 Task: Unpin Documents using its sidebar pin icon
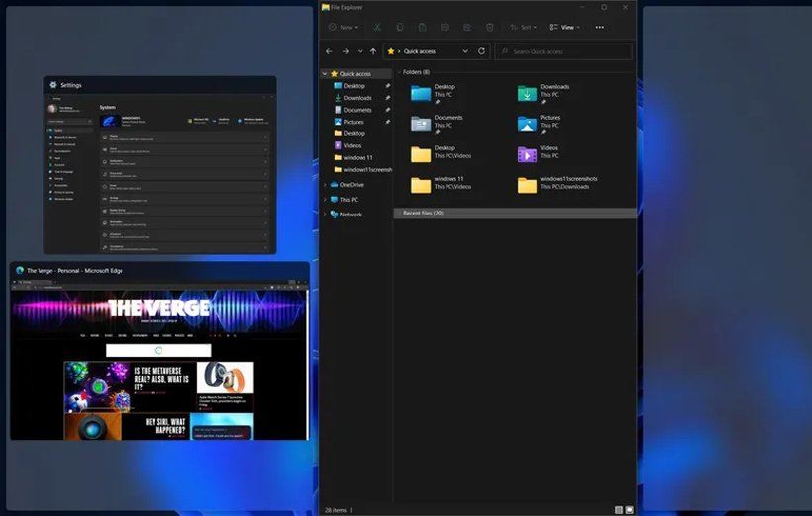click(x=387, y=110)
